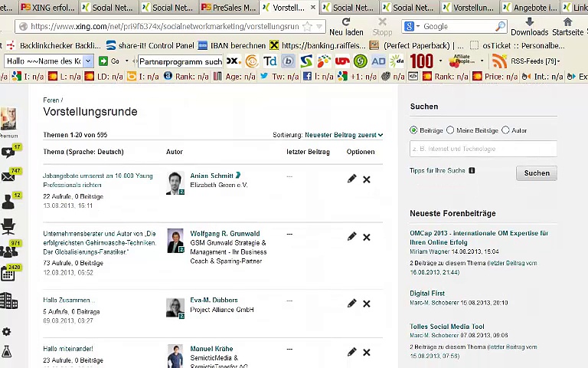The width and height of the screenshot is (588, 368).
Task: Open the contacts icon with badge 12
Action: tap(8, 202)
